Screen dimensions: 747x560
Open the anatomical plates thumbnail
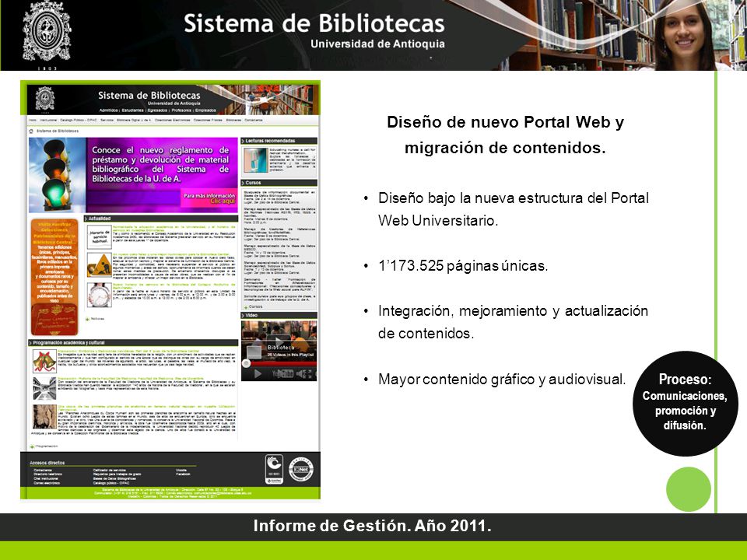click(45, 417)
